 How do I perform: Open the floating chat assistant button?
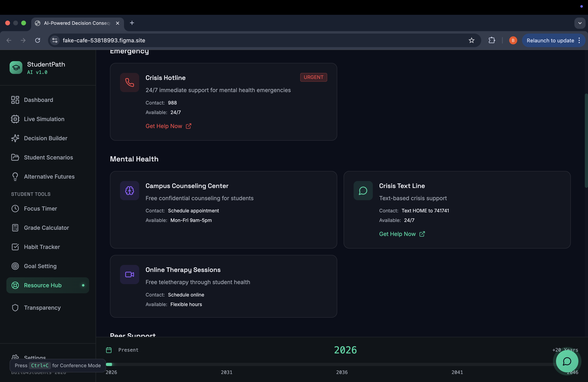click(x=567, y=361)
